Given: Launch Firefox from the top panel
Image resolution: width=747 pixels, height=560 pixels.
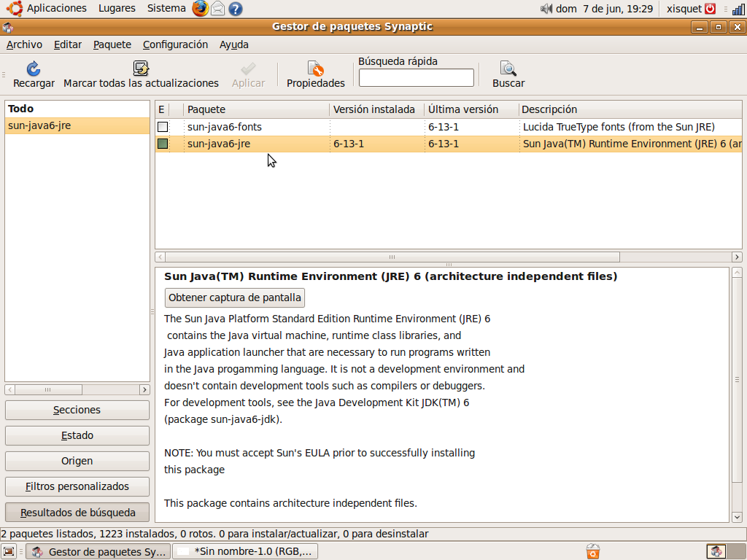Looking at the screenshot, I should click(200, 9).
